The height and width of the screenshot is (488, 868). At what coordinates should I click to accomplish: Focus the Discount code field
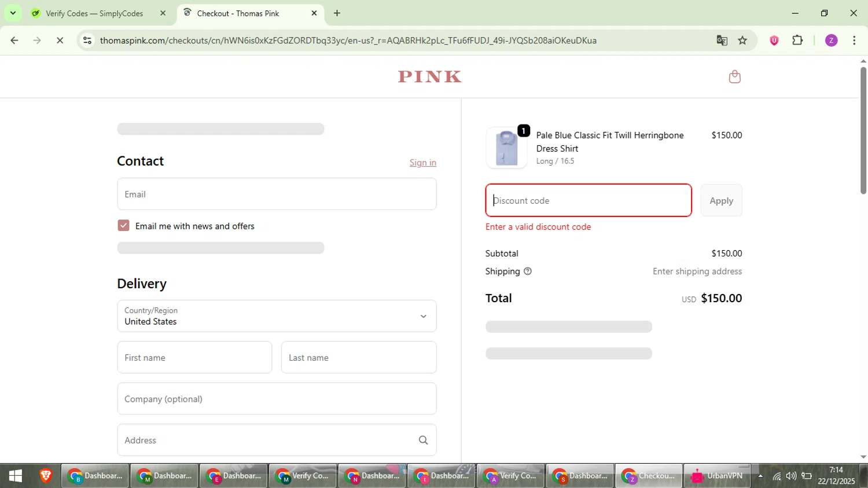[589, 200]
